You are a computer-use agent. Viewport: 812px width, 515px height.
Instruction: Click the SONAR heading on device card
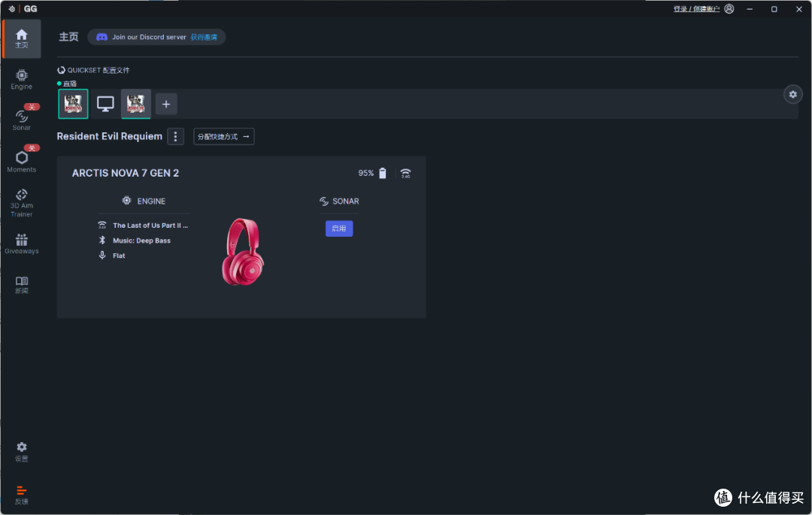[339, 201]
